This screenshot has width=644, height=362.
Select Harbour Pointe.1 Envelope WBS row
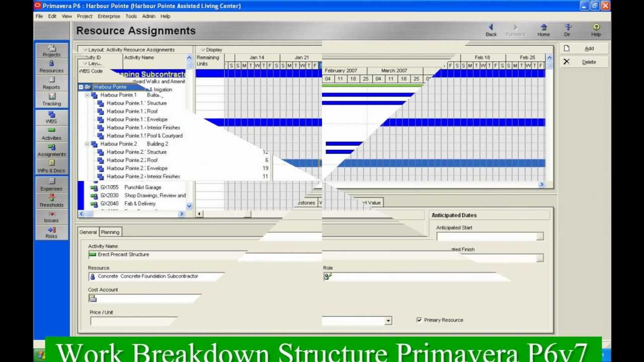(136, 120)
